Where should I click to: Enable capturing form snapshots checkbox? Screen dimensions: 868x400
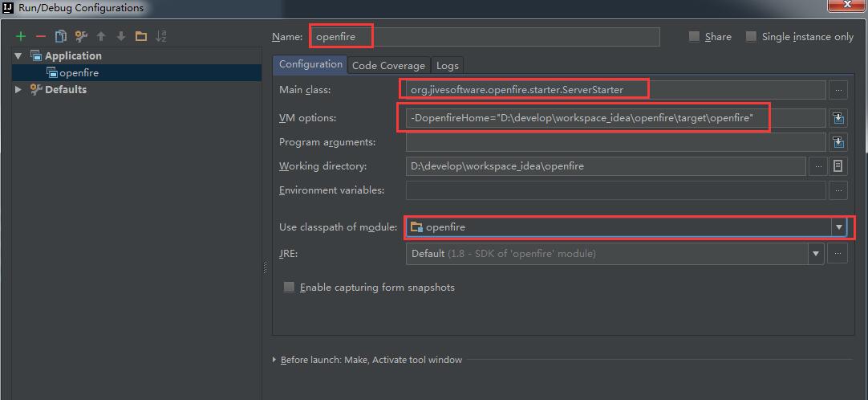pyautogui.click(x=289, y=287)
